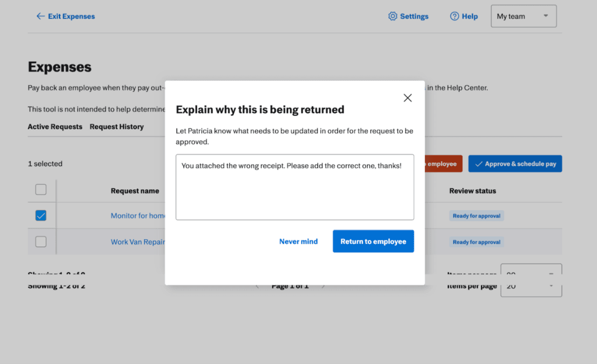The width and height of the screenshot is (597, 364).
Task: Click inside the return explanation text box
Action: pos(294,186)
